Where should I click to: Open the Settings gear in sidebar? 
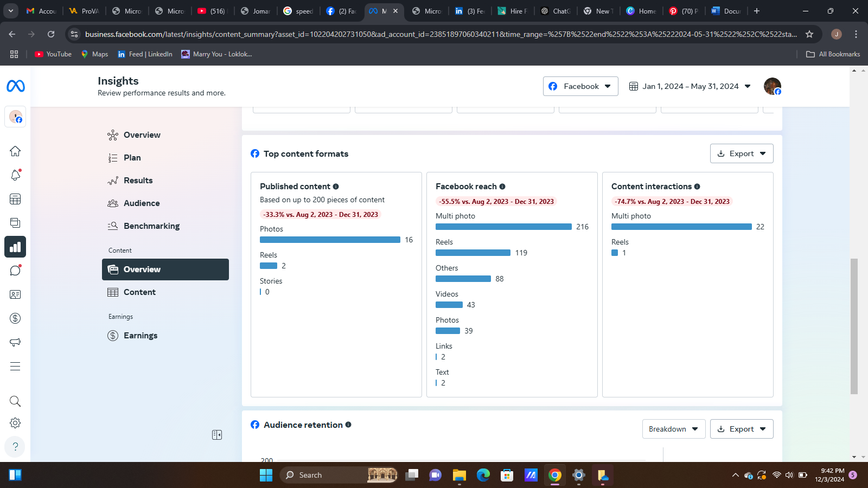click(x=15, y=423)
